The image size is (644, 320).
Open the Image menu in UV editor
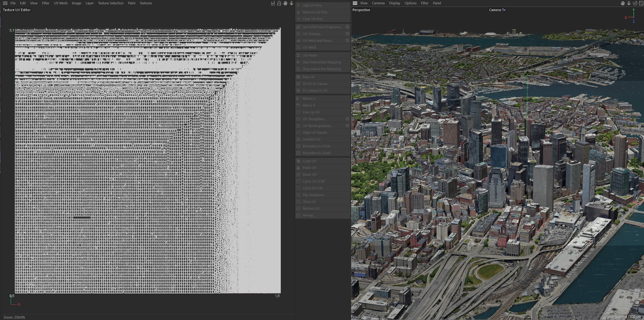(x=76, y=3)
